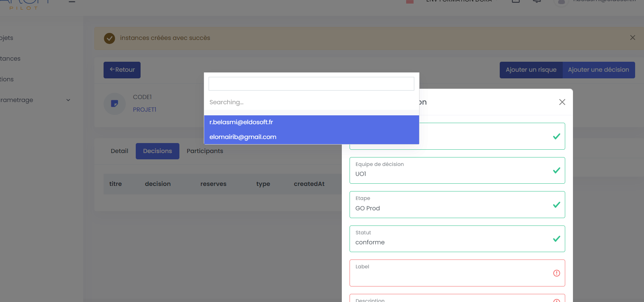This screenshot has width=644, height=302.
Task: Dismiss the 'instances créées avec succès' notification
Action: tap(633, 38)
